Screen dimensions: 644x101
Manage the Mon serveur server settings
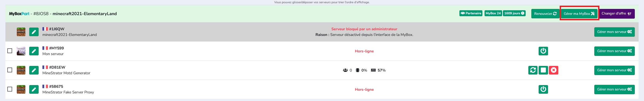point(614,51)
